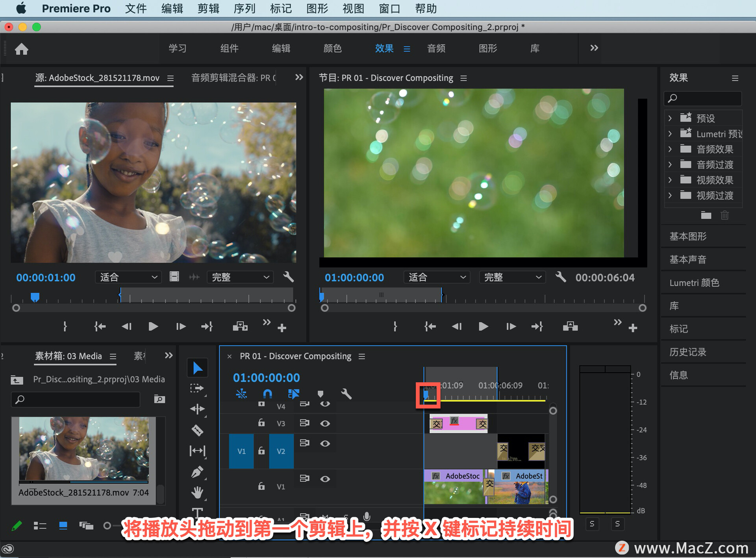The image size is (756, 558).
Task: Switch media bin to list view
Action: point(40,526)
